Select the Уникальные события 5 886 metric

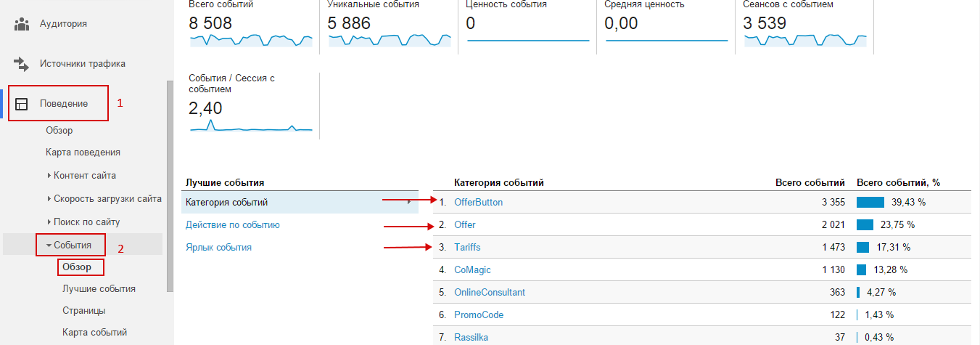(389, 25)
